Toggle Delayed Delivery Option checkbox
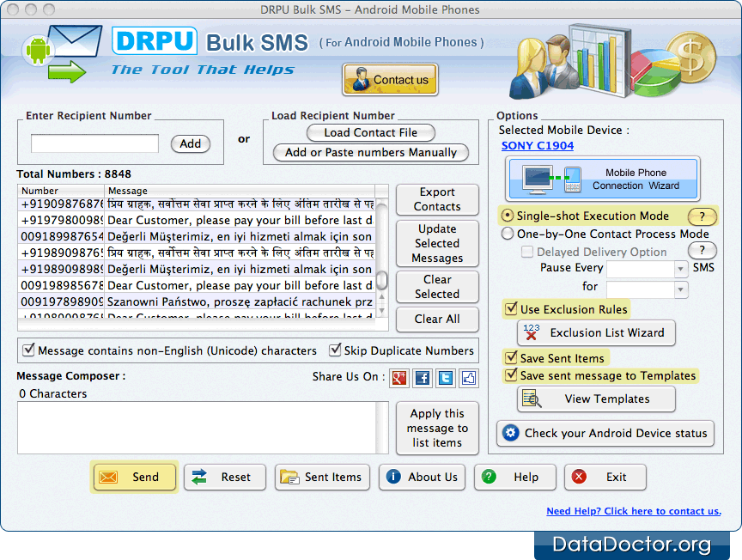The height and width of the screenshot is (560, 742). tap(526, 252)
